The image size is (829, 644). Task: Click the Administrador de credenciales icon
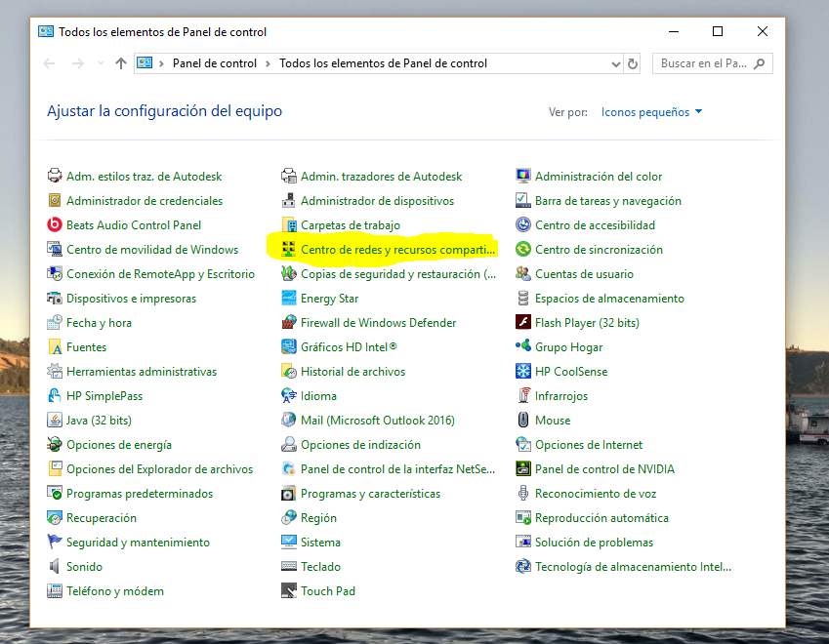55,201
